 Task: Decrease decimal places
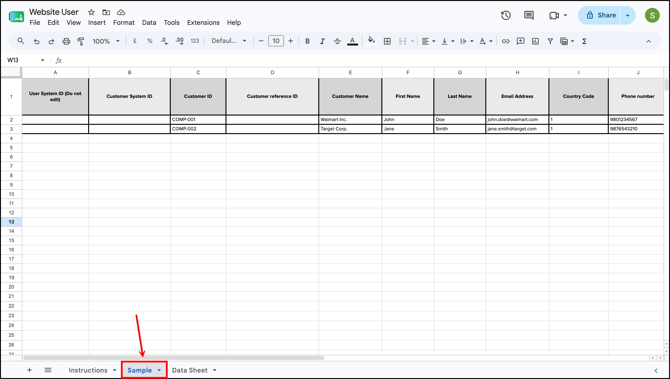pyautogui.click(x=165, y=41)
